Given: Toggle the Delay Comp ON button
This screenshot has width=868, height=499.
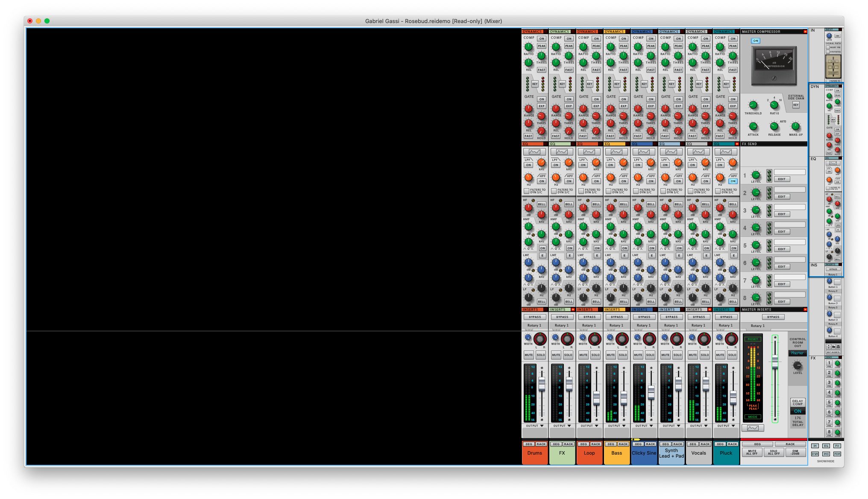Looking at the screenshot, I should (x=798, y=411).
